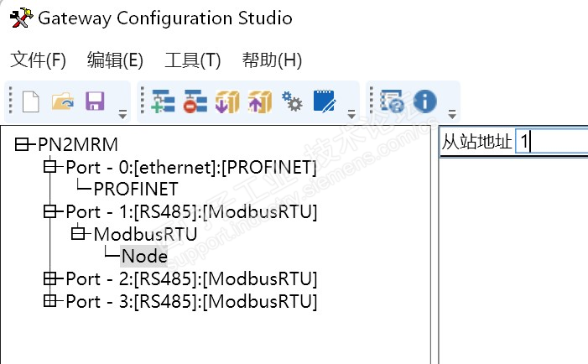Viewport: 588px width, 364px height.
Task: Click the delete node icon with red minus
Action: pos(195,101)
